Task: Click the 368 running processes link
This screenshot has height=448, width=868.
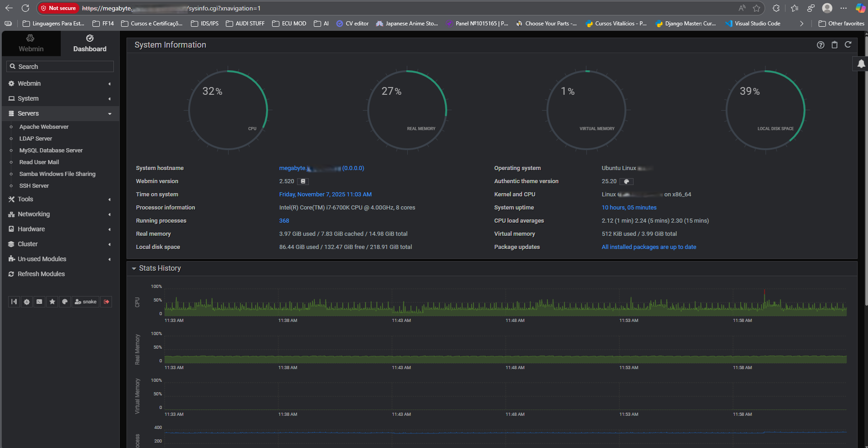Action: tap(284, 221)
